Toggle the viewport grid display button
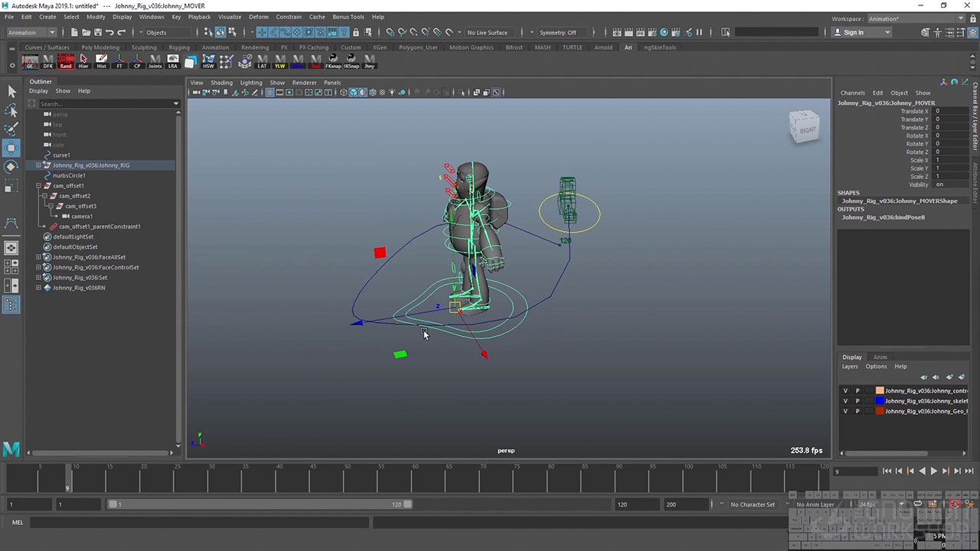 click(x=269, y=93)
